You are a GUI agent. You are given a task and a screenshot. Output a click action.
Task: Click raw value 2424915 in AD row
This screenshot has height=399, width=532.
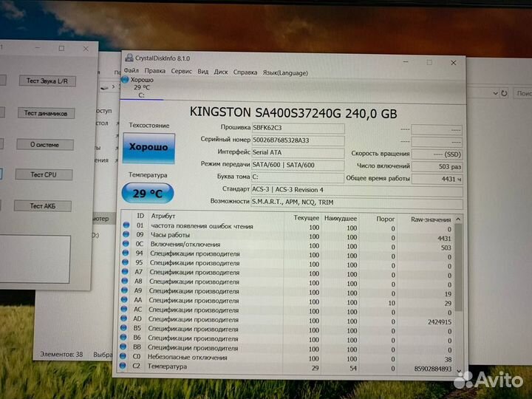click(x=440, y=321)
